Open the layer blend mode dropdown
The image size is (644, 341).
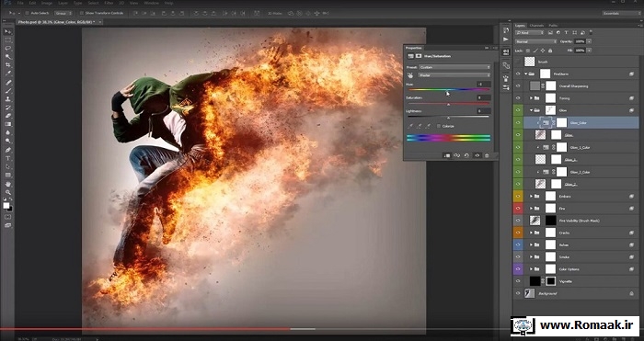pyautogui.click(x=536, y=41)
